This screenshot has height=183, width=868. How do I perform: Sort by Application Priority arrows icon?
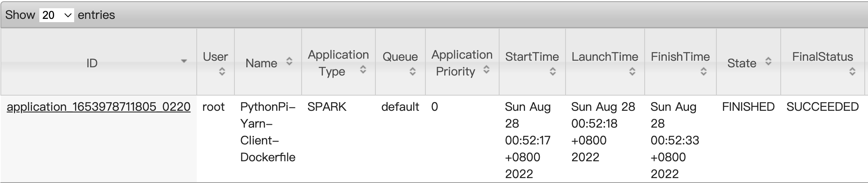486,70
